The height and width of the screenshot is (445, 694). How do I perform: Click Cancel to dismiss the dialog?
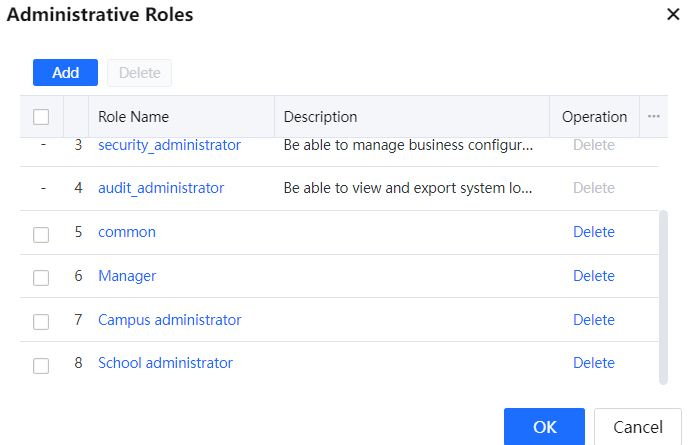pyautogui.click(x=637, y=427)
